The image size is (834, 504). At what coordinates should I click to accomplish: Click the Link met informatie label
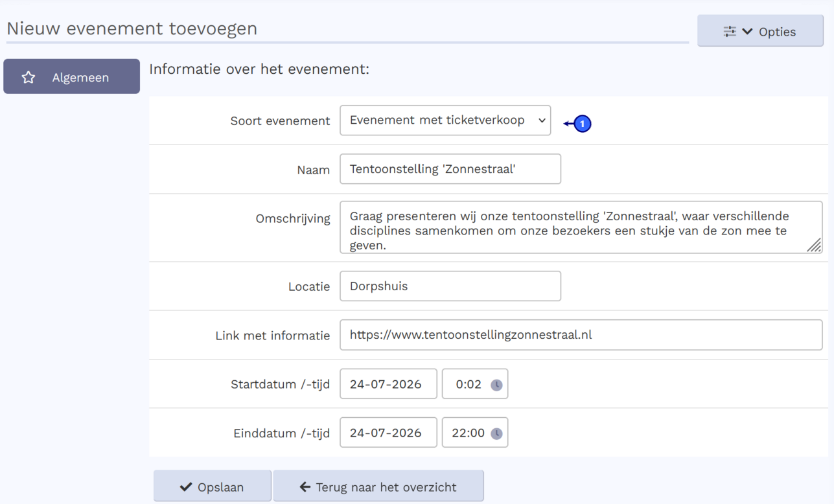click(x=273, y=336)
